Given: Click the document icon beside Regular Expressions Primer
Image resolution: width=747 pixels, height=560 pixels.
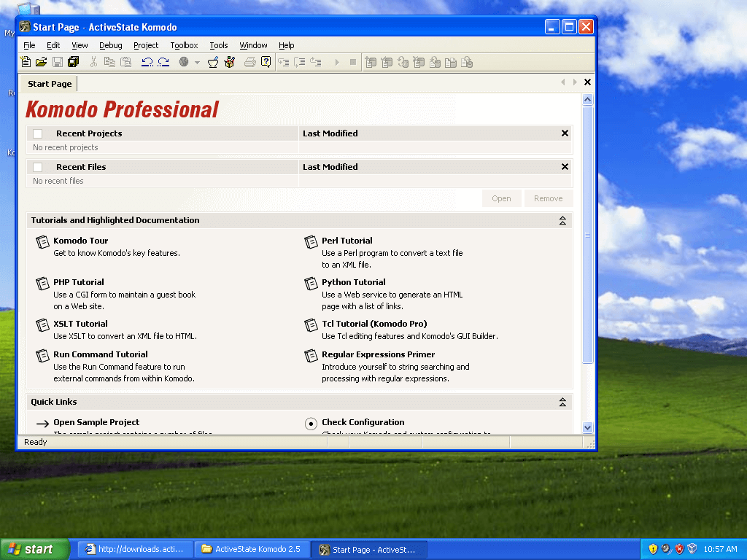Looking at the screenshot, I should (x=311, y=356).
